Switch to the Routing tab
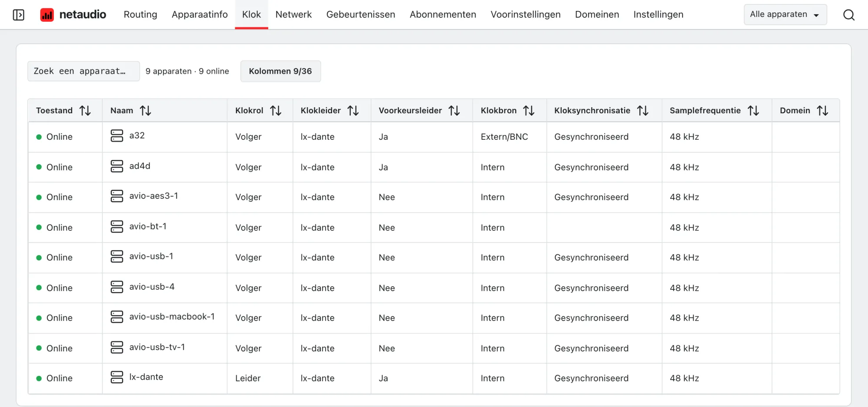This screenshot has width=868, height=407. pos(140,15)
